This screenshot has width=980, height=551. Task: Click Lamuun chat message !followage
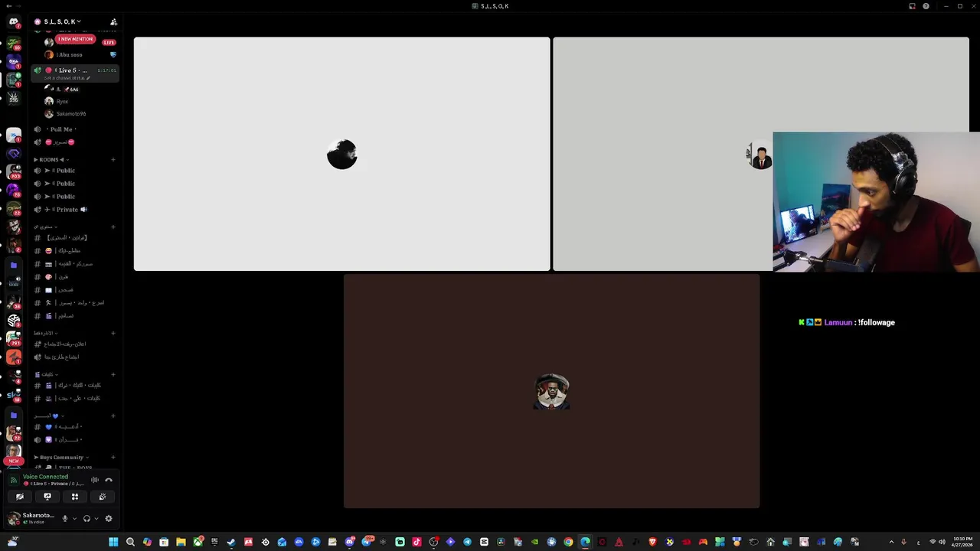[847, 322]
